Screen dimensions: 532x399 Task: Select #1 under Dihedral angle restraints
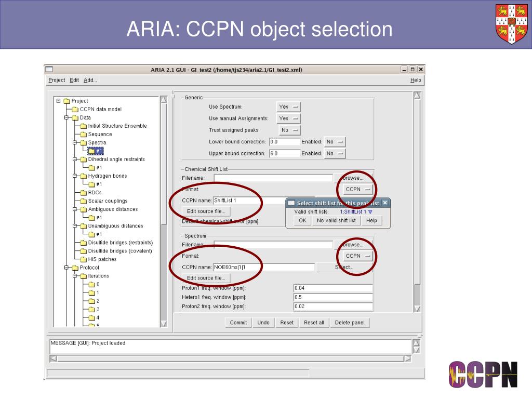click(96, 168)
